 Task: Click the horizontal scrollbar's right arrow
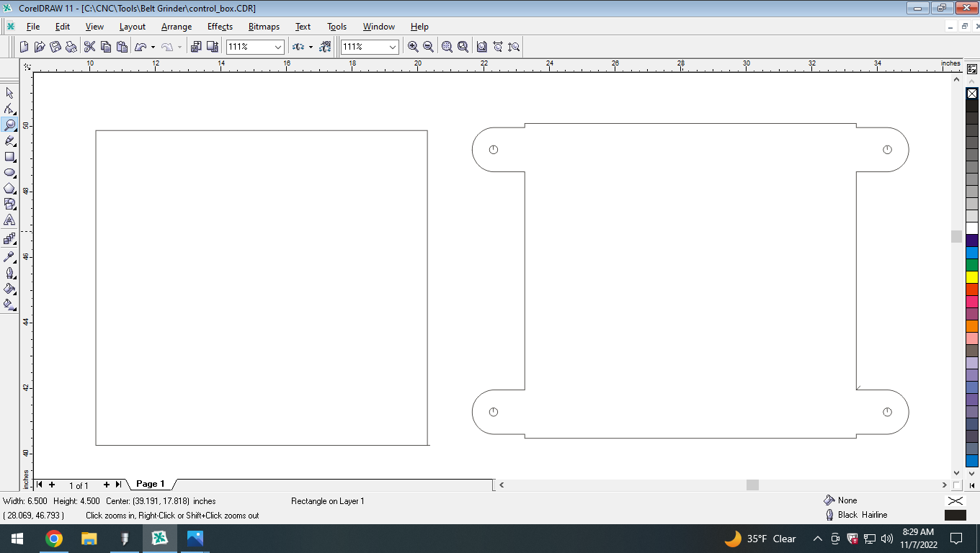[x=944, y=485]
